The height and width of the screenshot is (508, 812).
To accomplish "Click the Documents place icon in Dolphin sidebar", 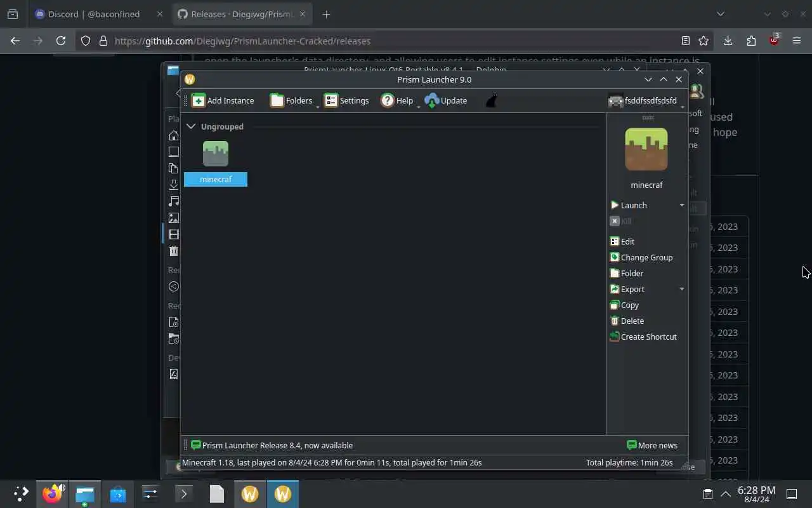I will click(x=174, y=168).
